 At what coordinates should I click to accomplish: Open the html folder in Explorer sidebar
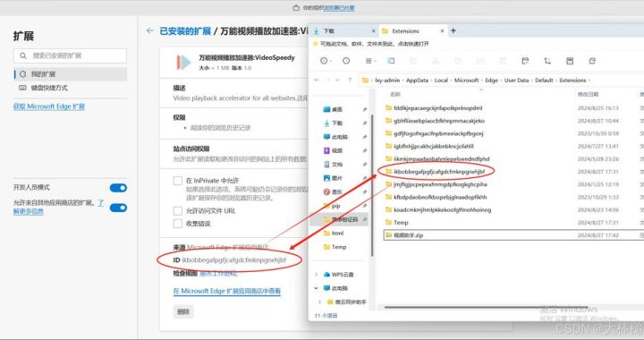pyautogui.click(x=337, y=234)
